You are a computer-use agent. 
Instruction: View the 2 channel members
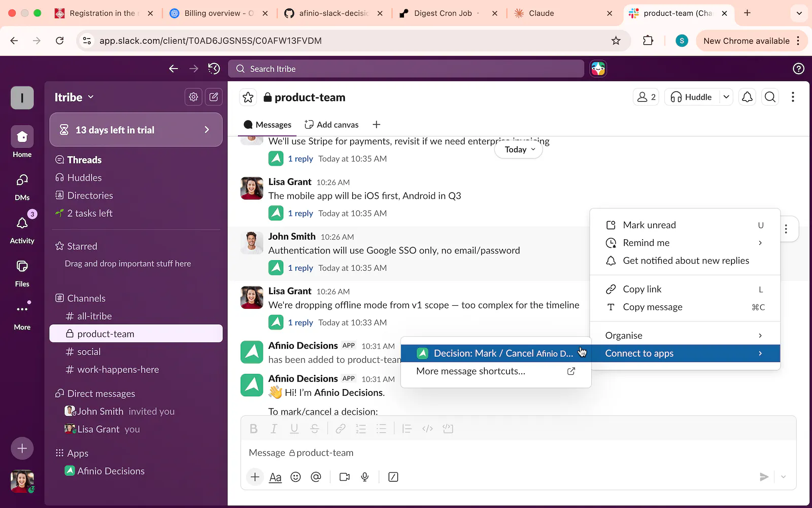point(646,97)
